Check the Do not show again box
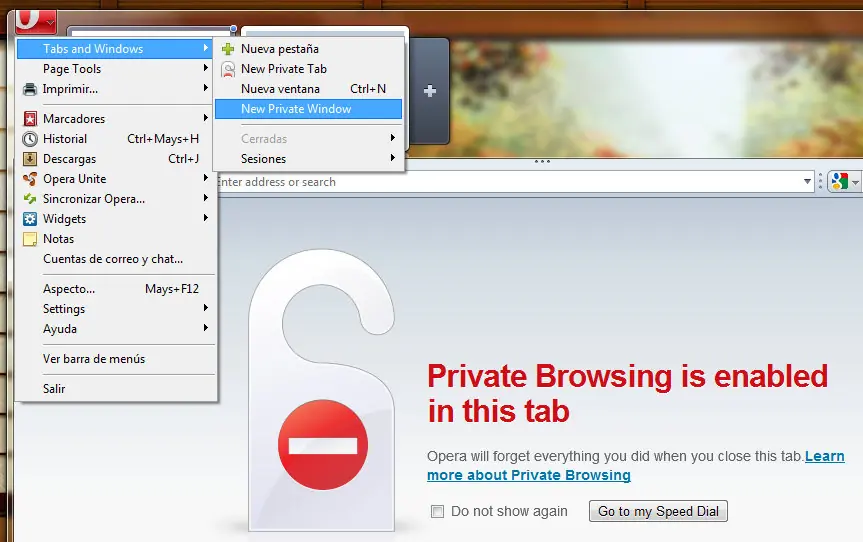Viewport: 863px width, 542px height. coord(438,512)
